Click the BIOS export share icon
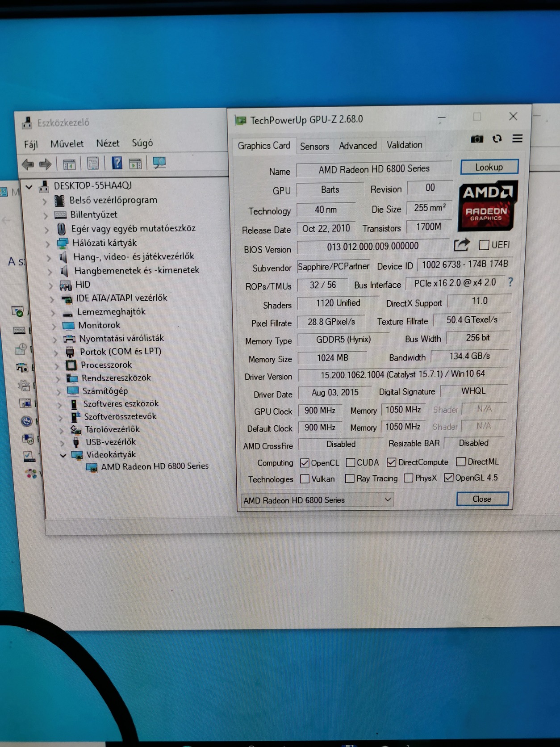 point(462,245)
